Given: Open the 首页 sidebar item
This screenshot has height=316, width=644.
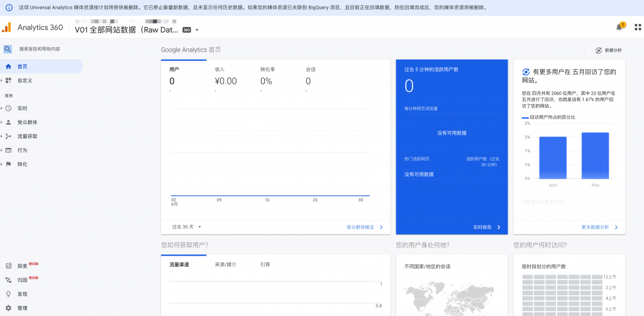Looking at the screenshot, I should 42,66.
